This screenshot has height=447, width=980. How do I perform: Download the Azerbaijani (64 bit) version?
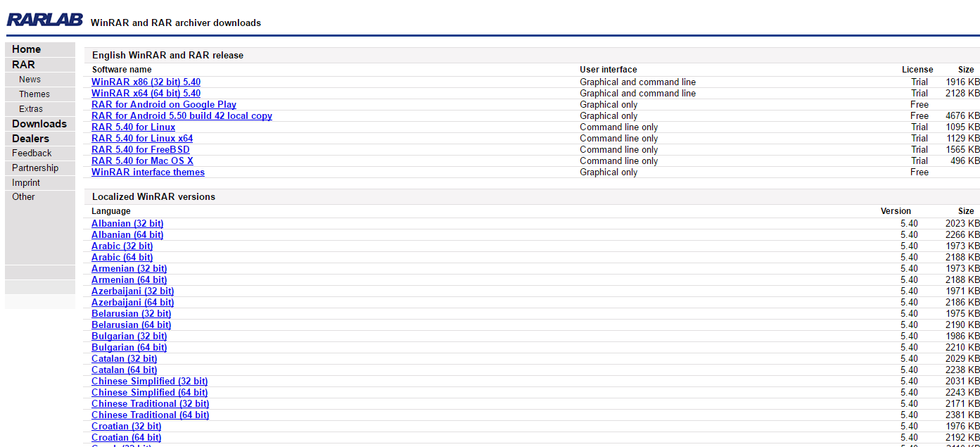(x=133, y=303)
